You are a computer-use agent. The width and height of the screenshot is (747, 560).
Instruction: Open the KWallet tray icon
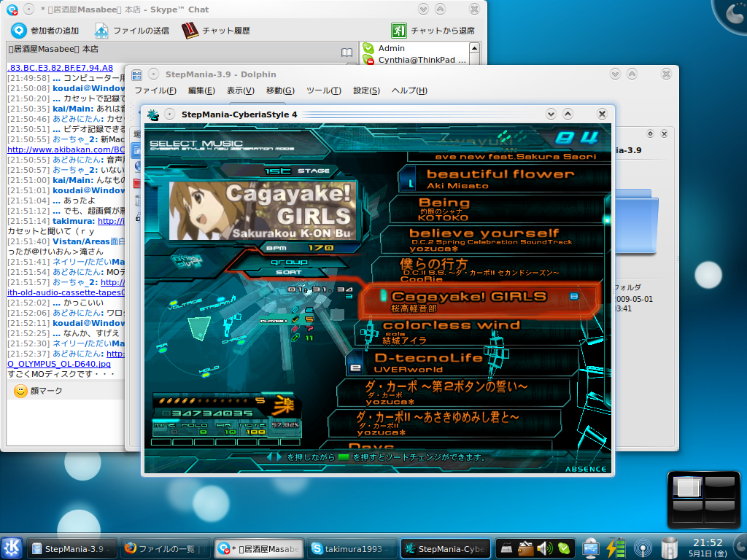[x=525, y=548]
